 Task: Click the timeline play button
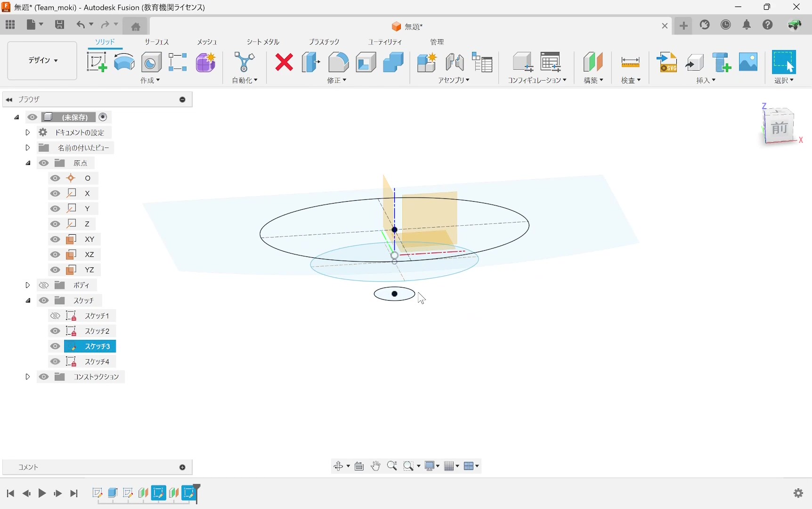pos(42,493)
